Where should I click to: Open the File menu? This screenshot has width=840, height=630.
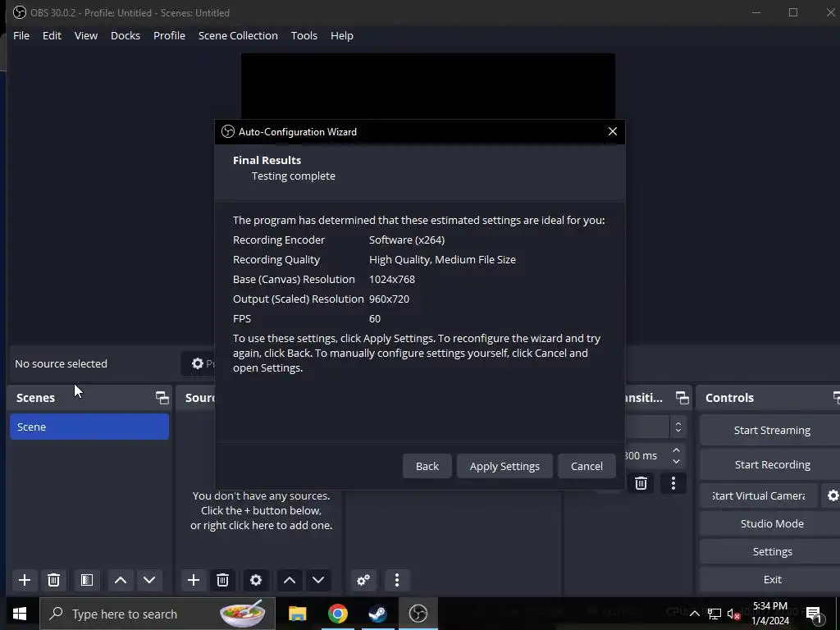click(x=21, y=35)
